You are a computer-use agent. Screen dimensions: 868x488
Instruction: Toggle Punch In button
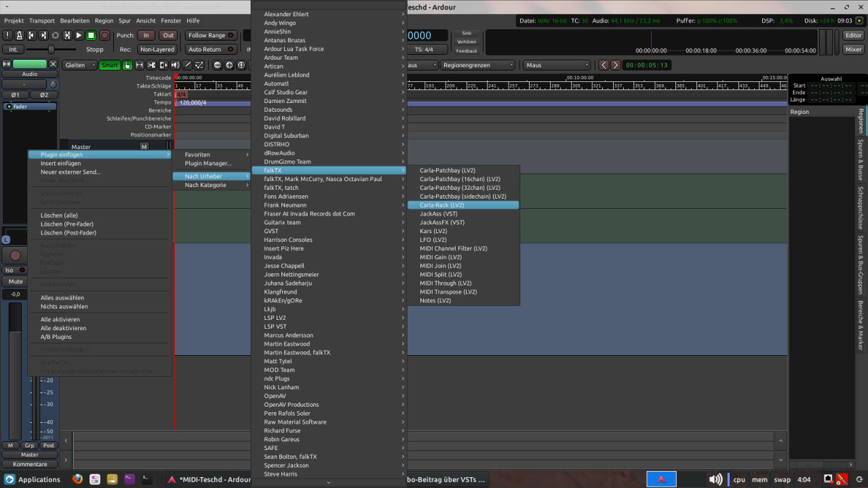tap(146, 35)
